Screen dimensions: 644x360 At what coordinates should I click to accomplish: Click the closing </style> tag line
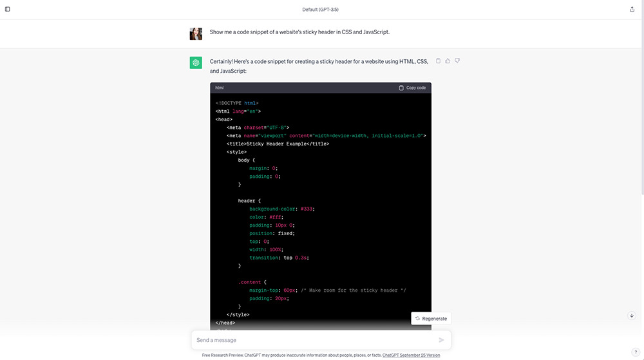pyautogui.click(x=238, y=315)
